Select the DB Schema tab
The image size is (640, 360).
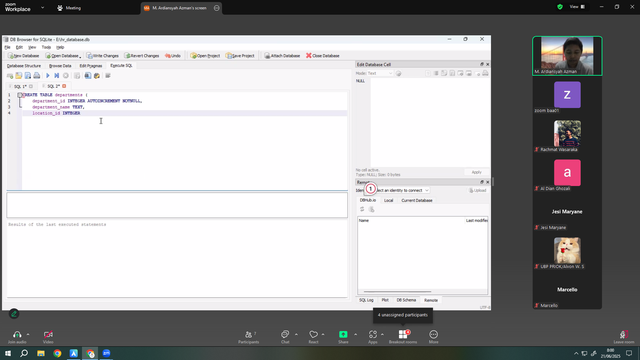(406, 300)
